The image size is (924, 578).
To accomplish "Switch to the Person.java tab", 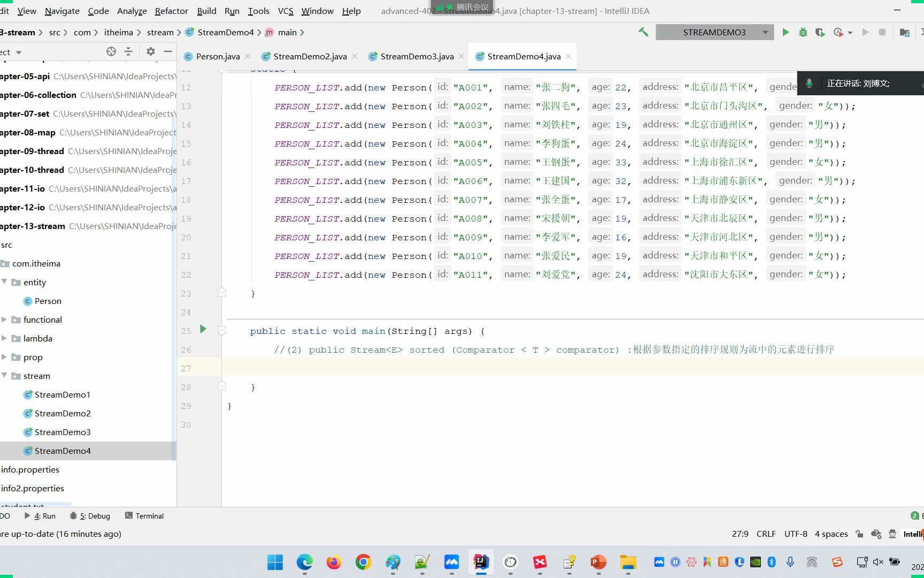I will [218, 56].
